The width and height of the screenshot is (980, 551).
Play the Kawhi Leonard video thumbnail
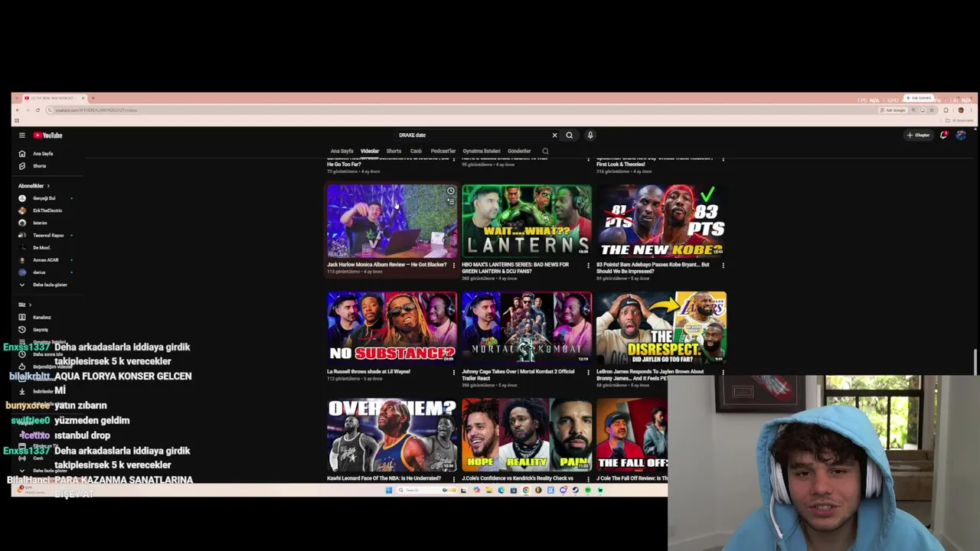[x=392, y=435]
